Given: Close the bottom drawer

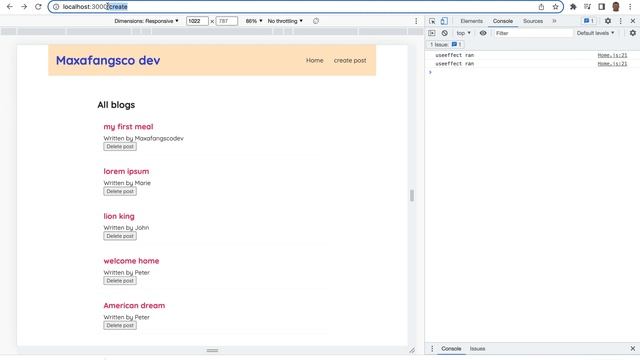Looking at the screenshot, I should tap(633, 349).
